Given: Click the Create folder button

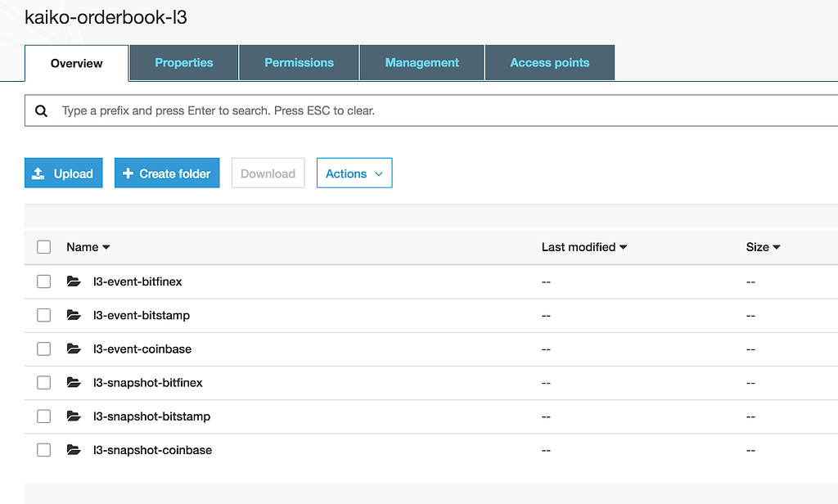Looking at the screenshot, I should [167, 173].
